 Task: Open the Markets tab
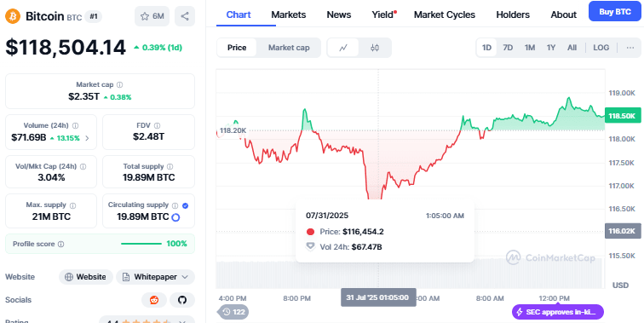coord(288,14)
